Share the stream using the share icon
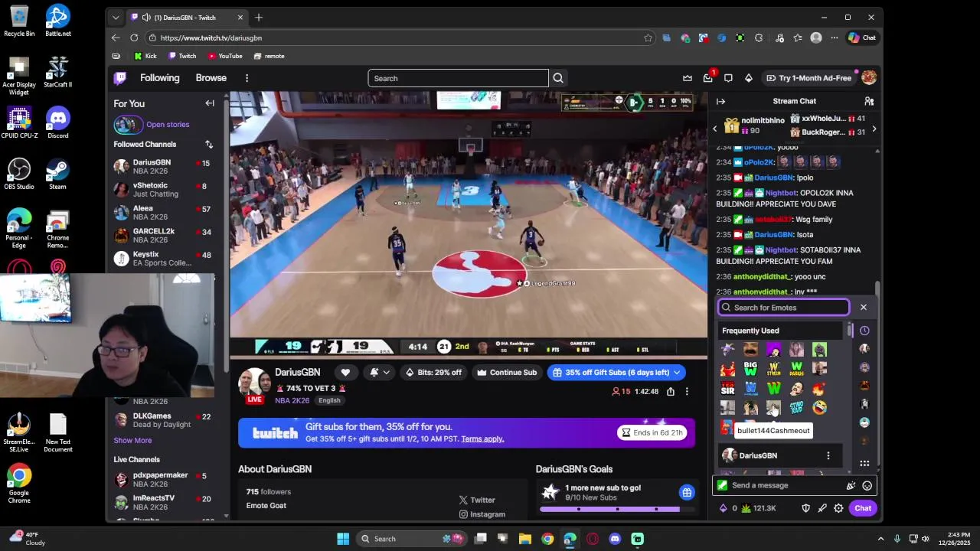 tap(671, 391)
